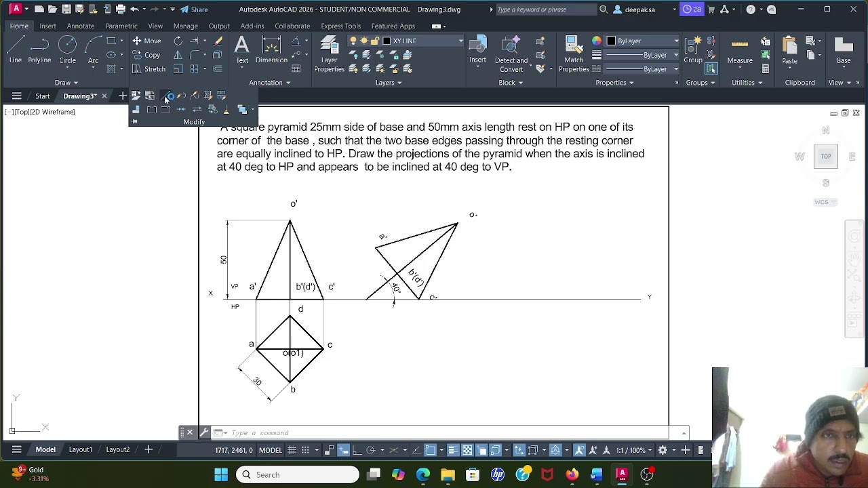Toggle transparency display in status bar

point(467,450)
